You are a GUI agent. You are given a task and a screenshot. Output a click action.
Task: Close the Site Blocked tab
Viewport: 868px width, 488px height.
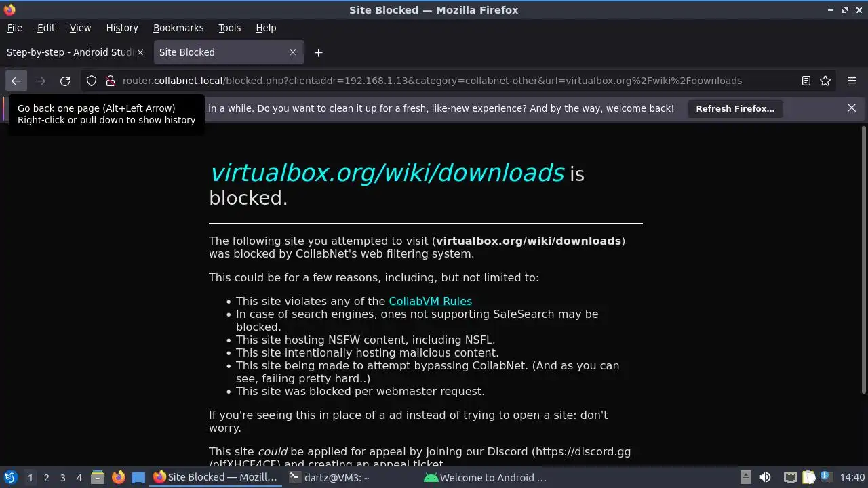[293, 52]
